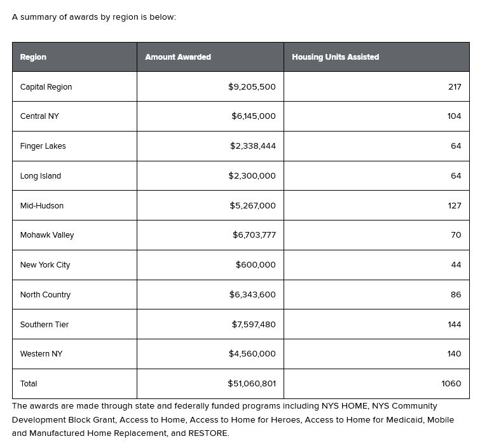The image size is (480, 448).
Task: Select the North Country row label
Action: coord(45,295)
